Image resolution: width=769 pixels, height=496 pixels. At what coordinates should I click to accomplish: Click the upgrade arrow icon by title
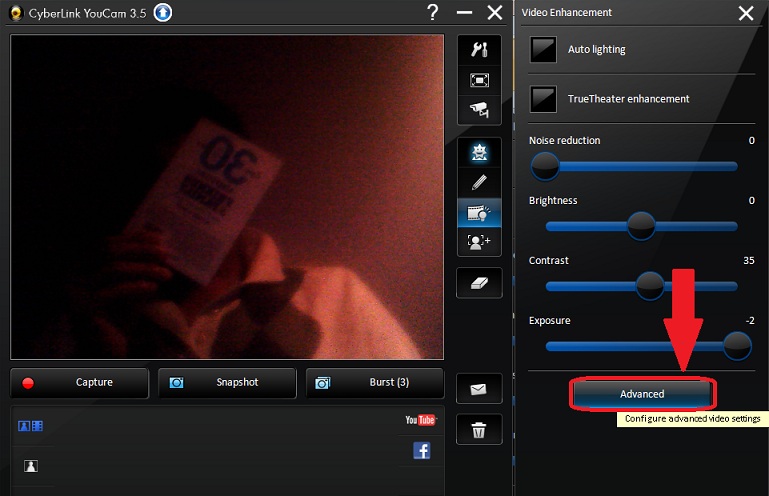[x=163, y=13]
